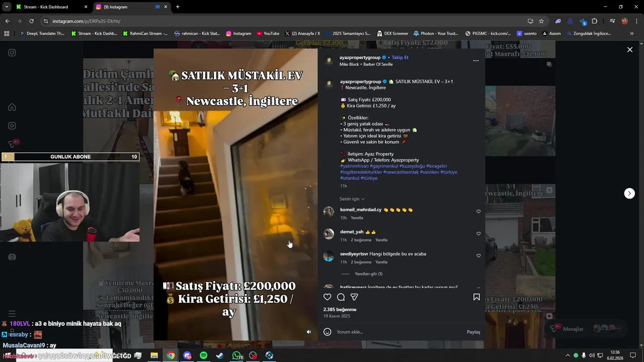Go to Instagram Home from the sidebar
The image size is (644, 362).
click(12, 107)
